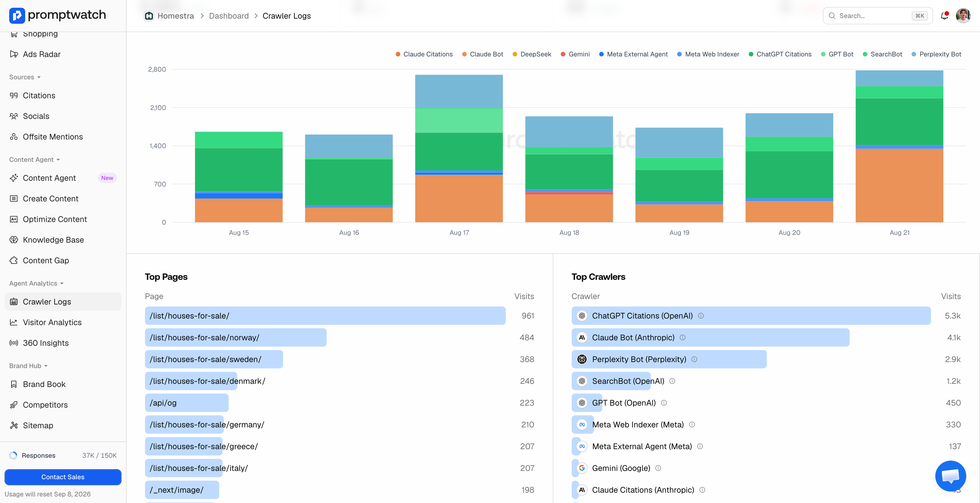Toggle ChatGPT Citations legend series
This screenshot has width=980, height=503.
(x=780, y=54)
